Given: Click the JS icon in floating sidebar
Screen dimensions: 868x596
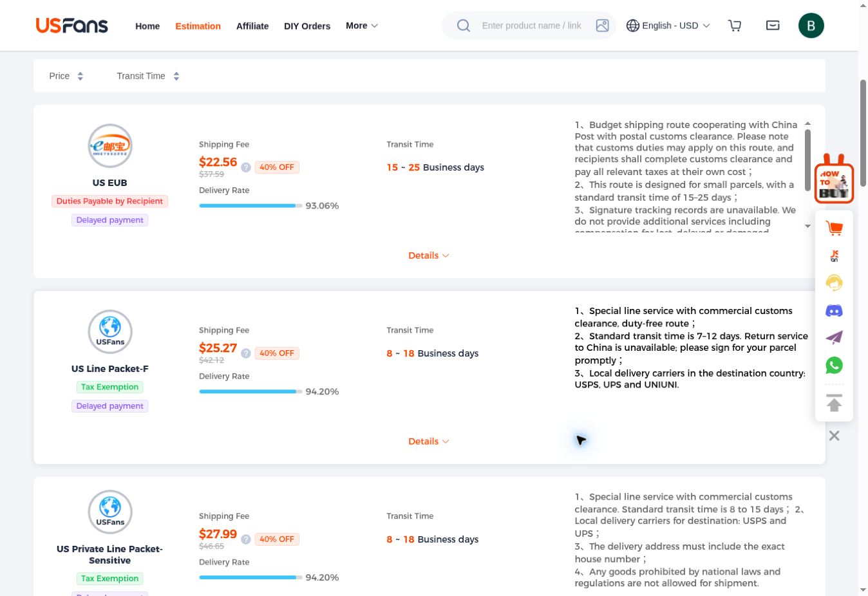Looking at the screenshot, I should coord(835,256).
